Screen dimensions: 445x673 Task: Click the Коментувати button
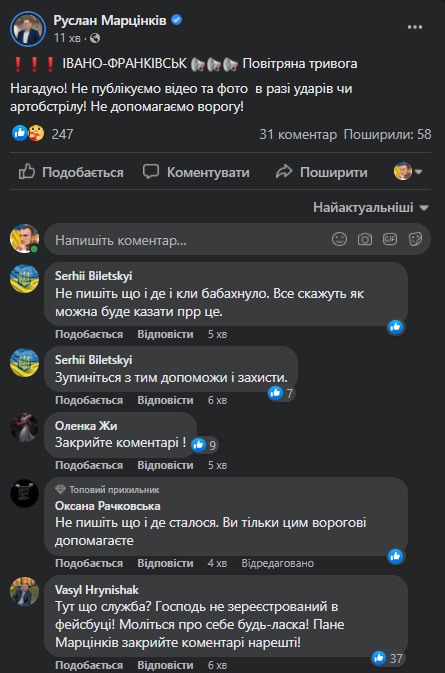(196, 172)
